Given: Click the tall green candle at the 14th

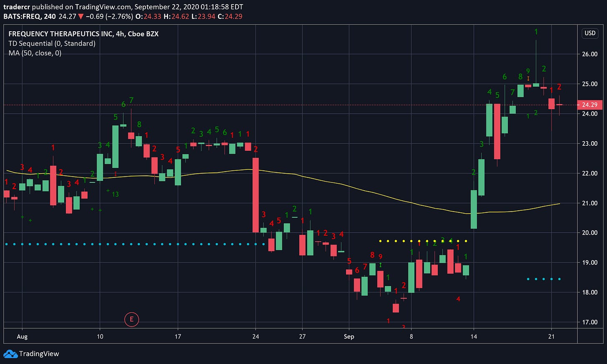Looking at the screenshot, I should [x=474, y=209].
